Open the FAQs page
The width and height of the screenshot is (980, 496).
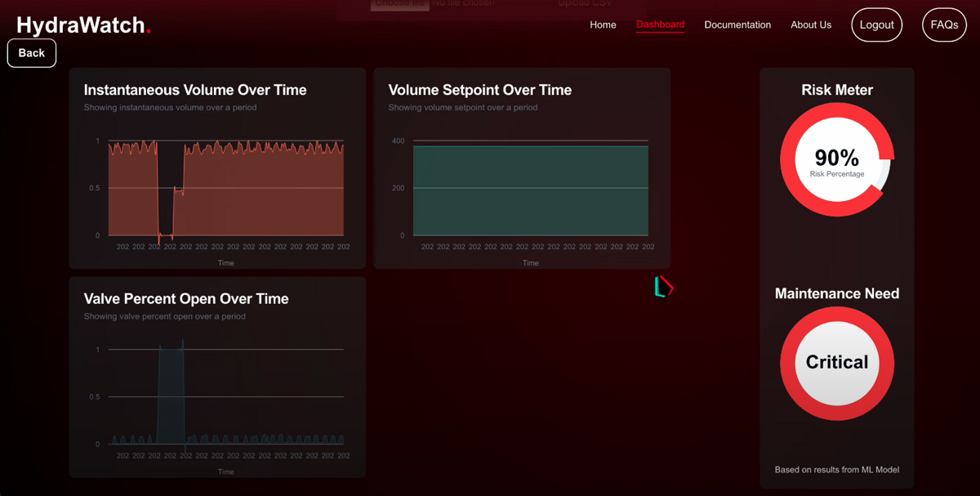pos(944,25)
